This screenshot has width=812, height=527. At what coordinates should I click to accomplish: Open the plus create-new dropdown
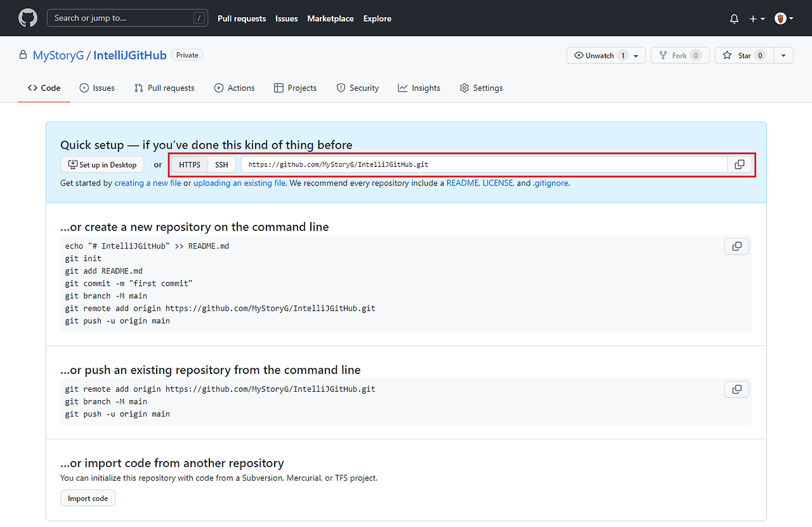(756, 18)
